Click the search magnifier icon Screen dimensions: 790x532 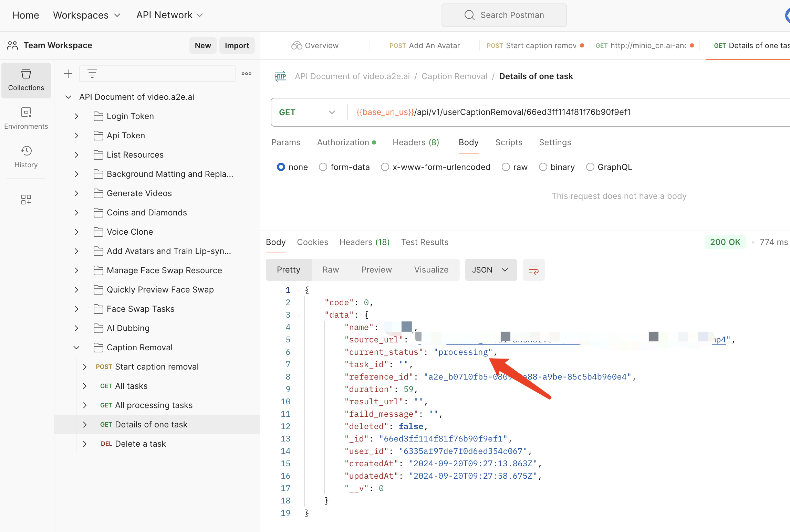click(469, 15)
